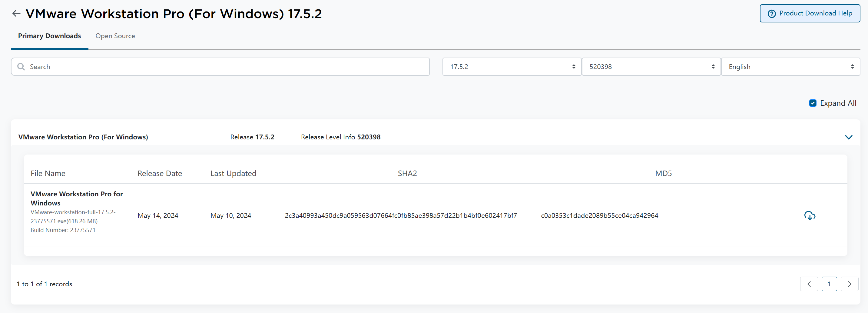
Task: Click the bold 'VMware Workstation Pro for Windows' row title
Action: click(x=77, y=198)
